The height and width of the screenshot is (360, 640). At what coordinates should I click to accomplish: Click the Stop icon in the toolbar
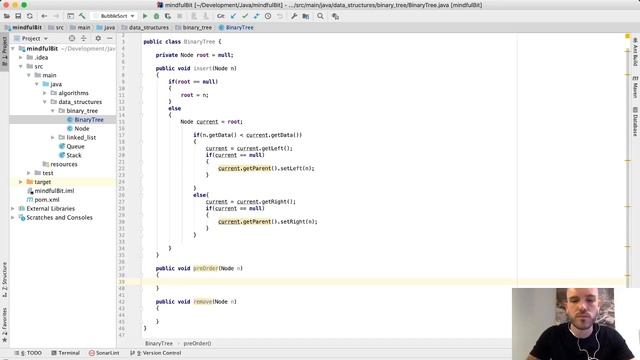(x=180, y=16)
